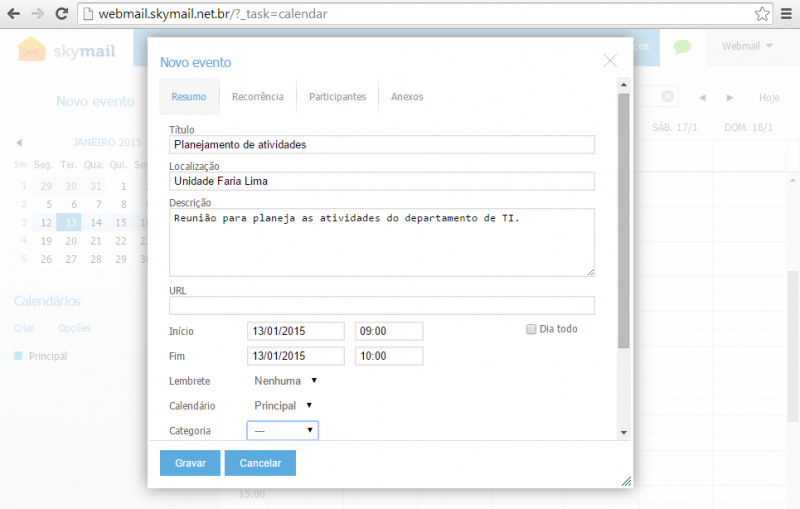This screenshot has width=800, height=509.
Task: Click the Descrição text area
Action: click(x=382, y=243)
